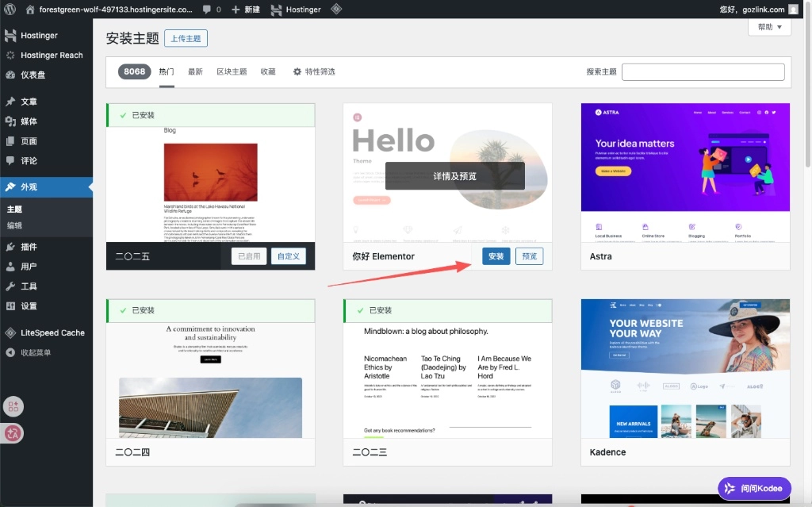The image size is (812, 507).
Task: Click the Astra theme name
Action: click(601, 256)
